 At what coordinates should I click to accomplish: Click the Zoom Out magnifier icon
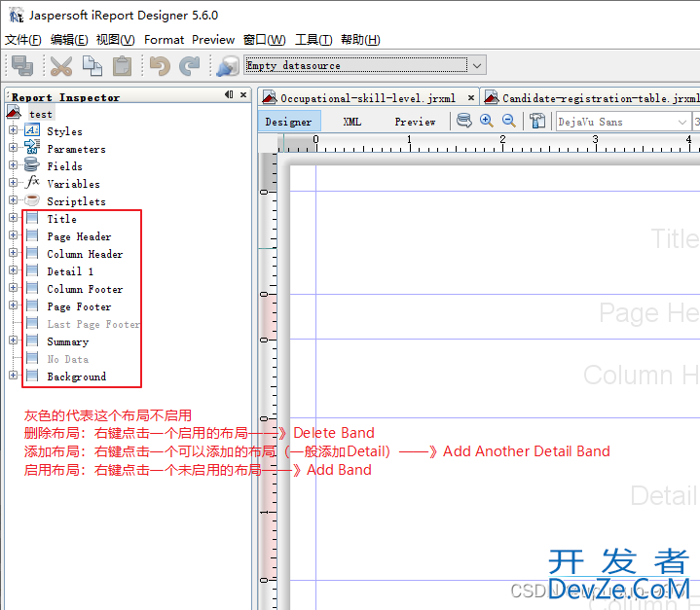pyautogui.click(x=509, y=121)
